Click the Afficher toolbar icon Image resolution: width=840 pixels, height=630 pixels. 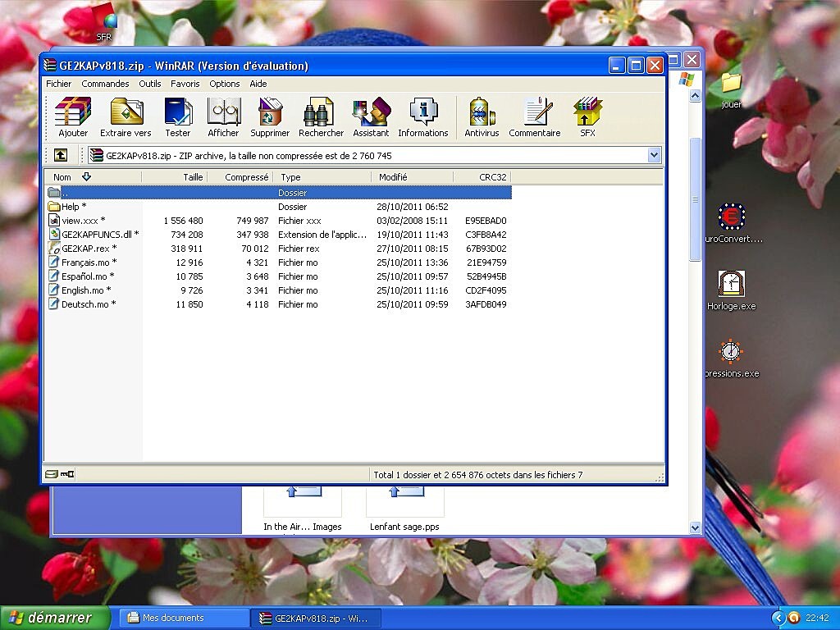click(223, 112)
